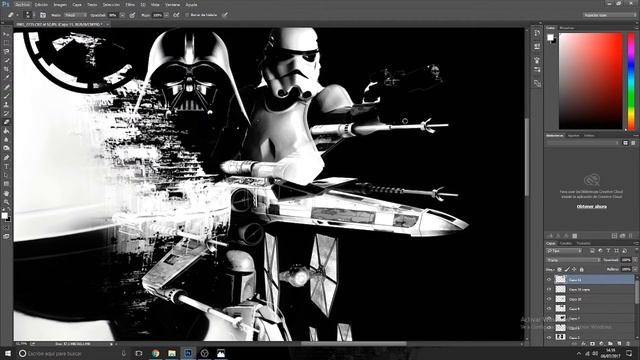The width and height of the screenshot is (640, 360).
Task: Select the Paint Bucket tool
Action: 6,131
